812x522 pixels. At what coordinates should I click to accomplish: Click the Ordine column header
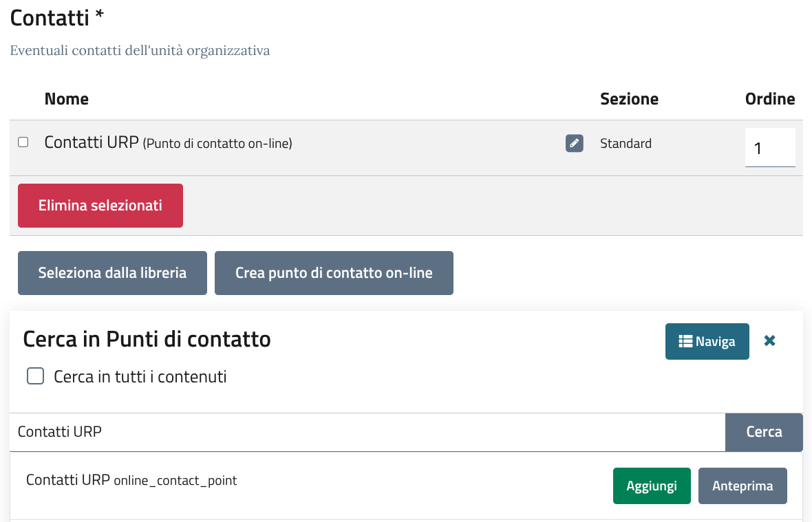pos(769,99)
